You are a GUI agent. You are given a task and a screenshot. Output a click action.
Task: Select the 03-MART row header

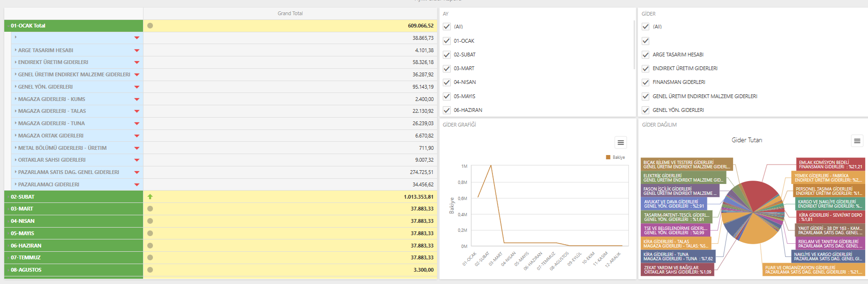coord(73,209)
